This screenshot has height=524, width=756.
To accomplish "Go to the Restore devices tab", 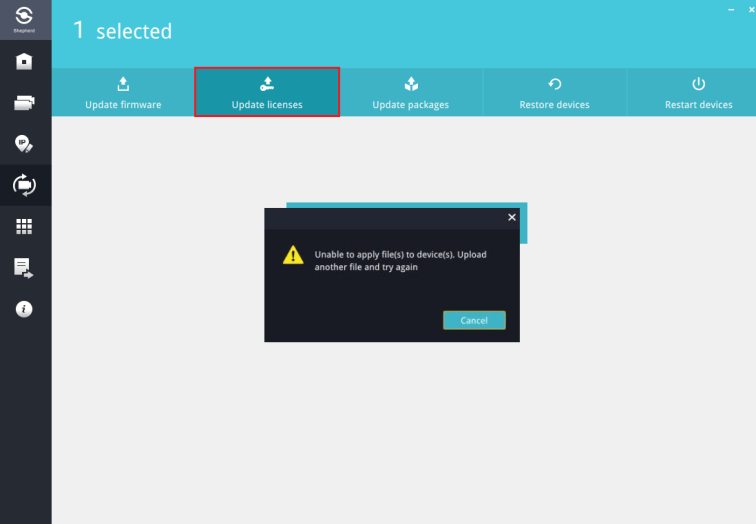I will coord(554,93).
